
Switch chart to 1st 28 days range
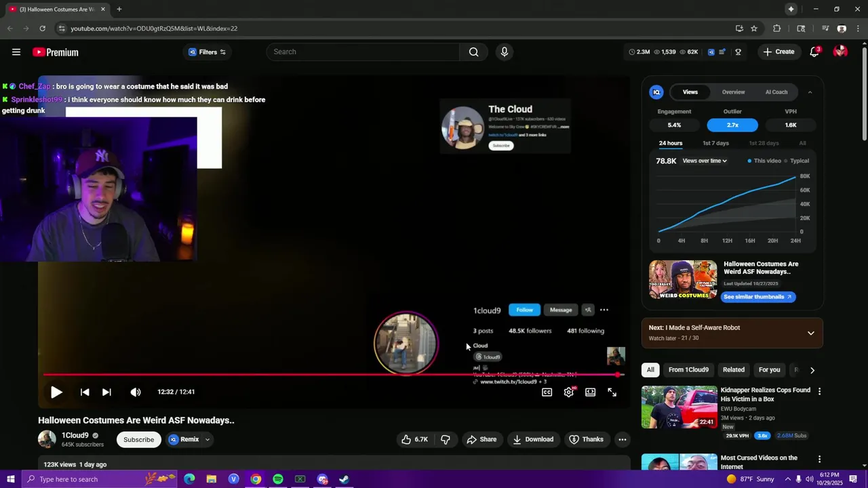click(764, 143)
